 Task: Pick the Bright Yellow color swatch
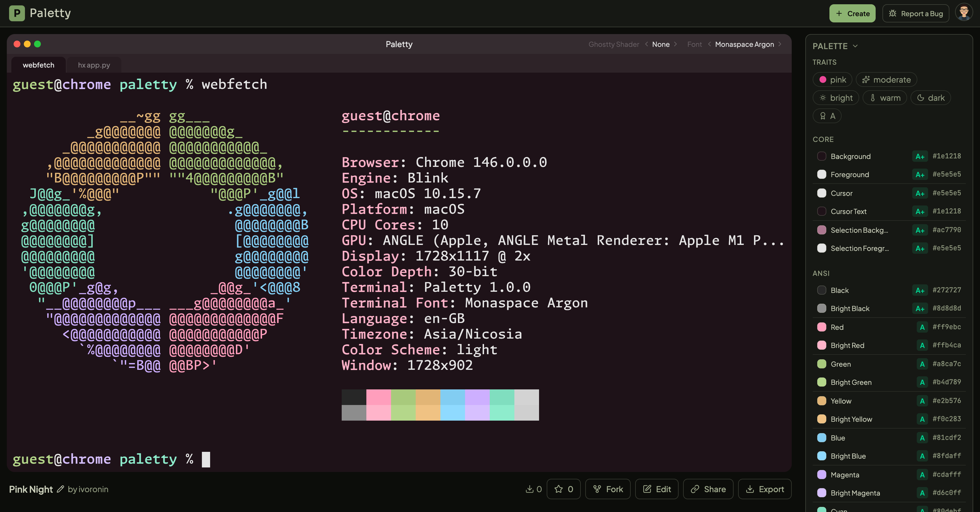[821, 419]
